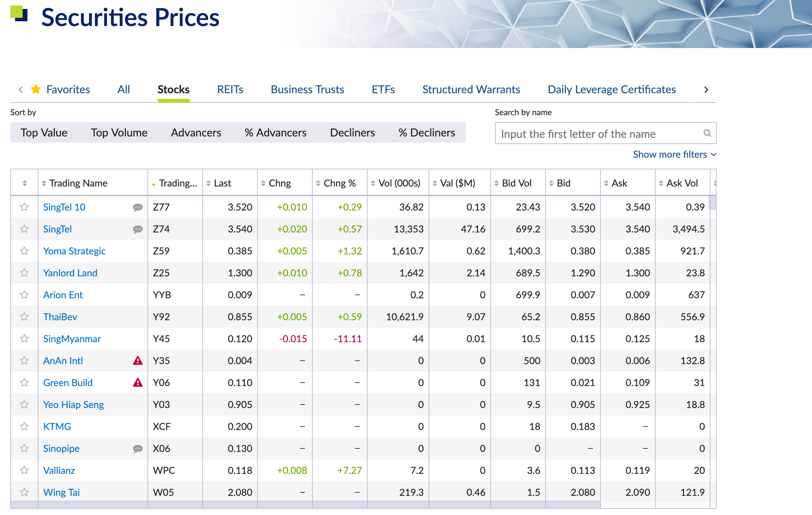Click the table vertical scrollbar thumb
This screenshot has width=812, height=515.
713,203
